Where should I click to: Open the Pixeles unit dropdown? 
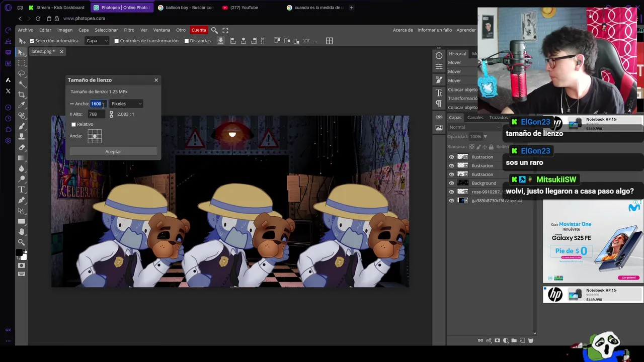[x=126, y=104]
